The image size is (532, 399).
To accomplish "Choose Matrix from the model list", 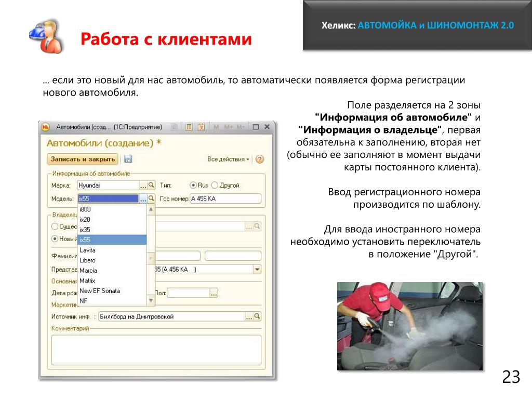I will pos(112,281).
